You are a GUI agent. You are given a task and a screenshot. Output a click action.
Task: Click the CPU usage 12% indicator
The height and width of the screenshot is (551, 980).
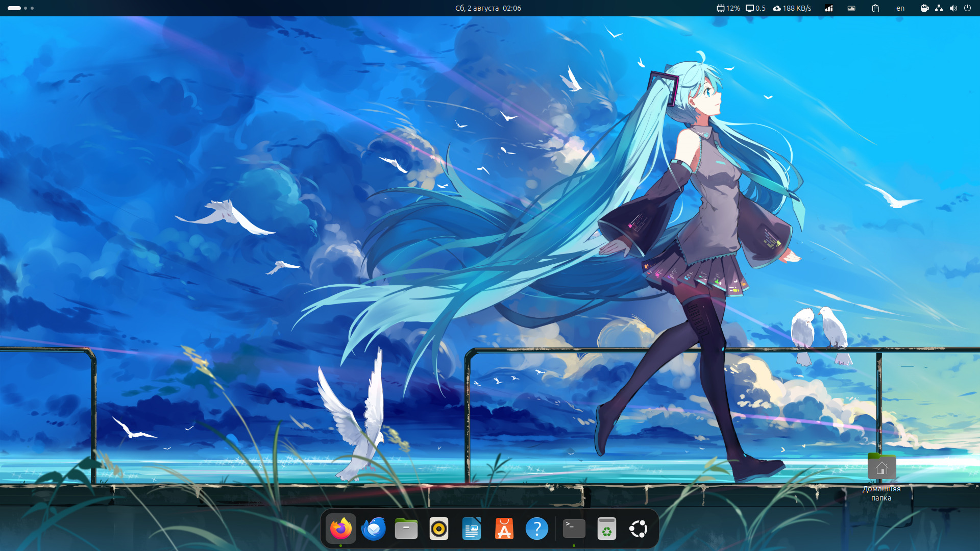(728, 8)
